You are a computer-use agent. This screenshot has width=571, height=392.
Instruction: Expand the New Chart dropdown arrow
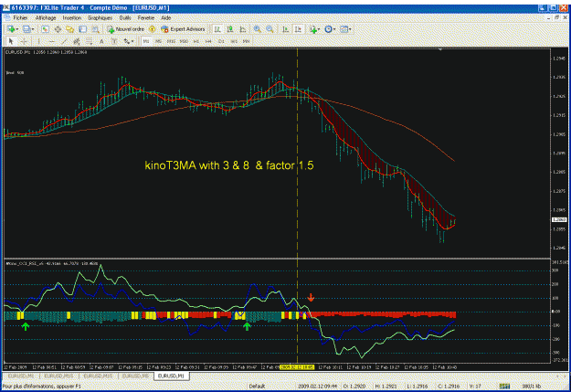click(17, 29)
